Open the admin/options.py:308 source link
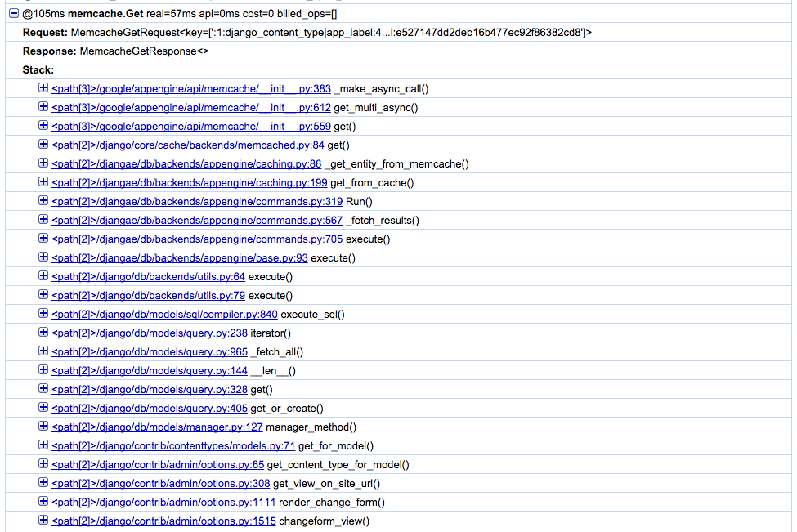 point(160,484)
